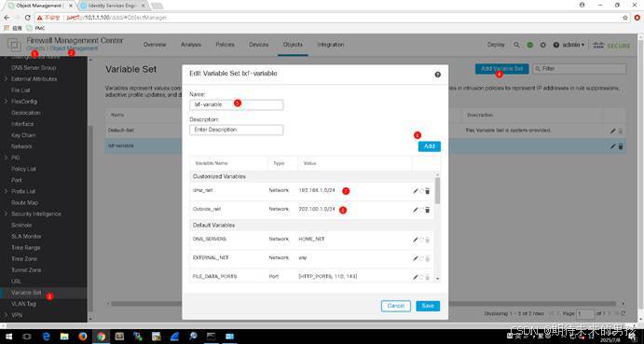Viewport: 644px width, 344px height.
Task: Expand the Prefix List sidebar item
Action: [6, 191]
